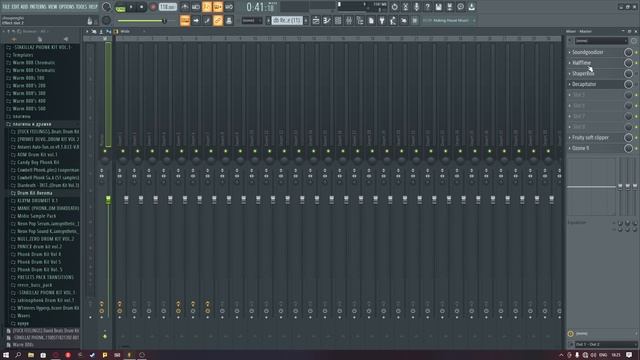Screen dimensions: 640x360
Task: Open the question-mark help icon
Action: click(427, 7)
